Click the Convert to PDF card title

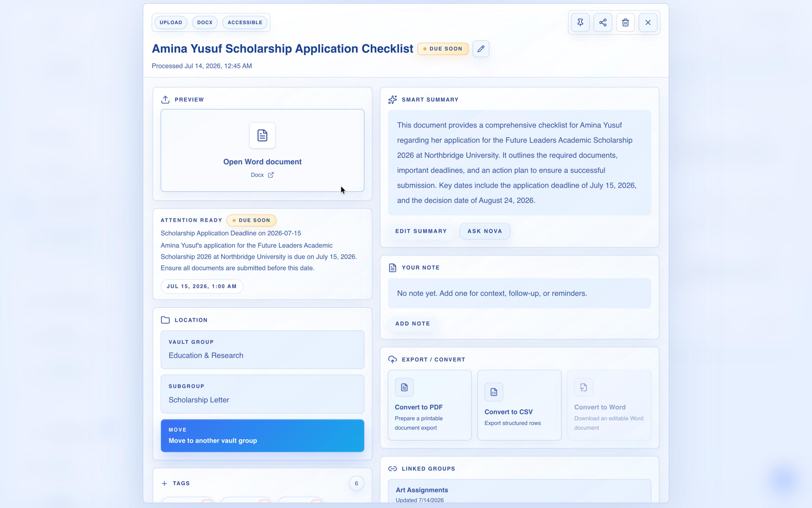(418, 407)
